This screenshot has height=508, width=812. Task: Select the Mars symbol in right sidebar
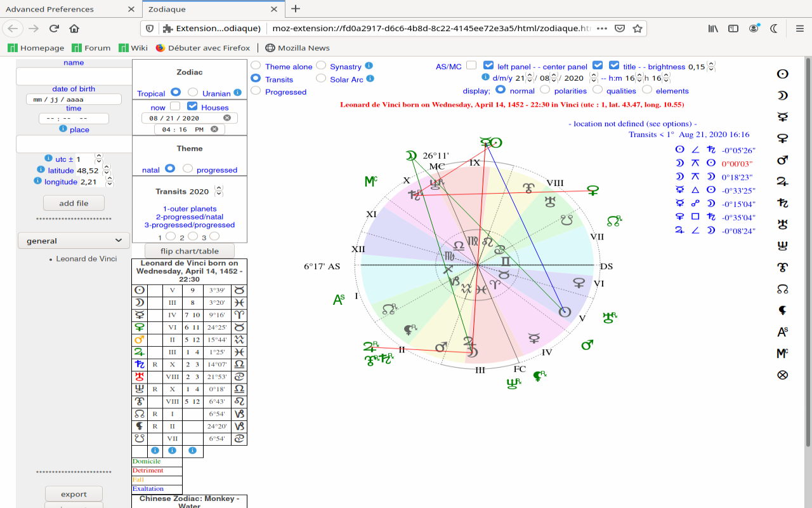(783, 160)
